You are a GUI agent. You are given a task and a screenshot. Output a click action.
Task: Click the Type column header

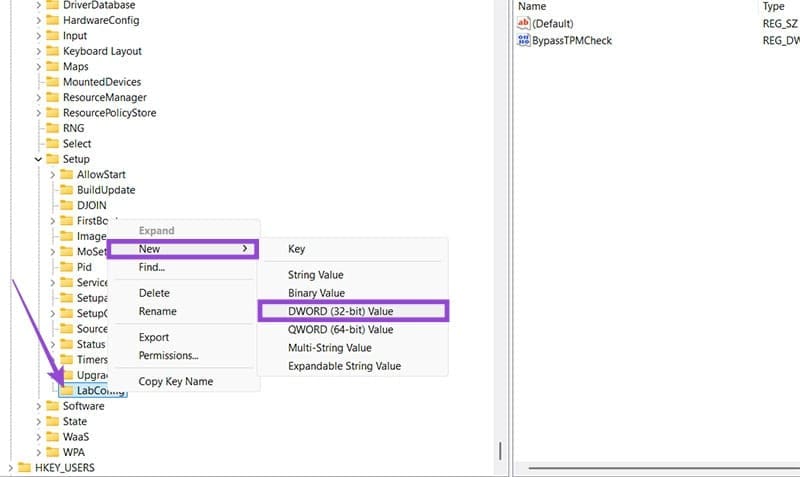(x=775, y=6)
